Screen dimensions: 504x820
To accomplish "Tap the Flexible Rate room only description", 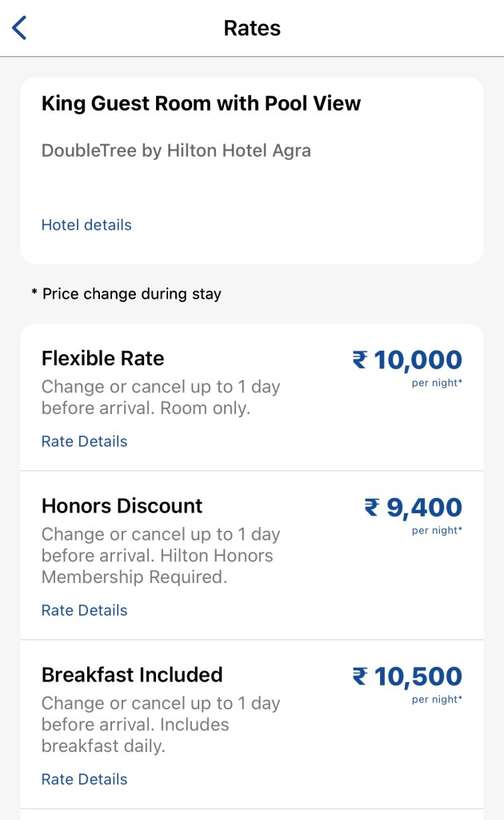I will point(160,397).
